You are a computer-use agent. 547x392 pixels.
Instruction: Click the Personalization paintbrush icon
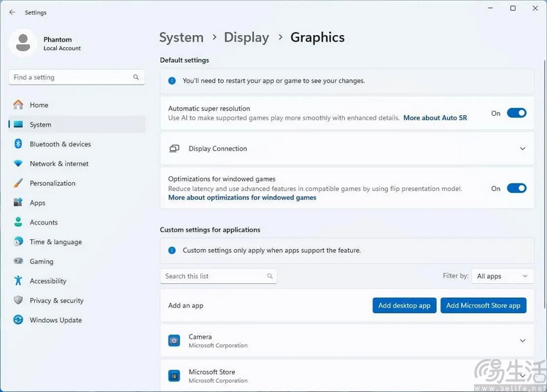click(18, 183)
